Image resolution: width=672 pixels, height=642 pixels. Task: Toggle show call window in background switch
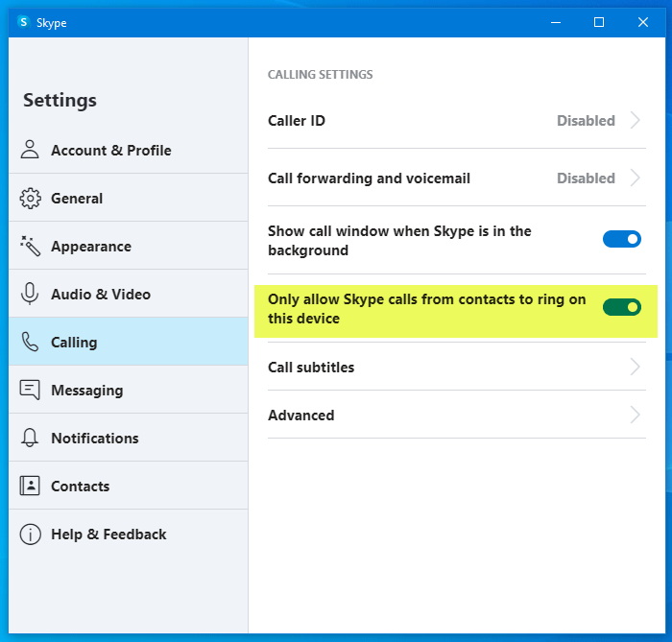click(x=622, y=239)
